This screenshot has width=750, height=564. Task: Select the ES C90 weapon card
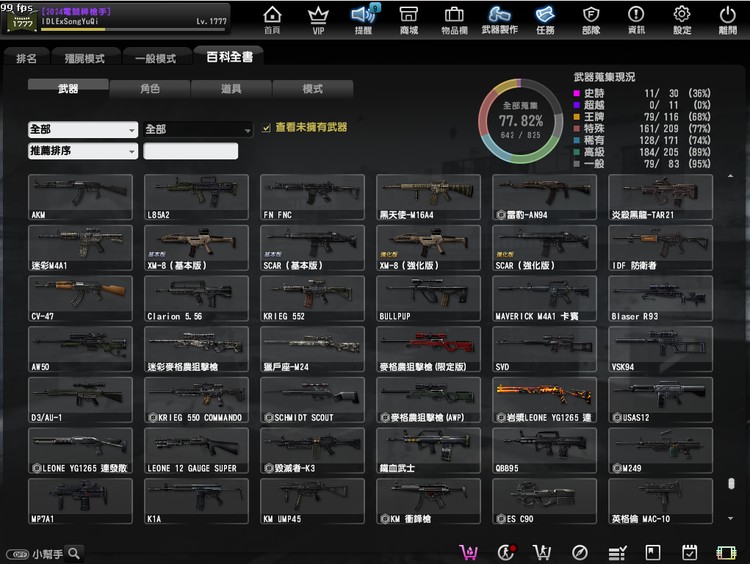coord(544,501)
